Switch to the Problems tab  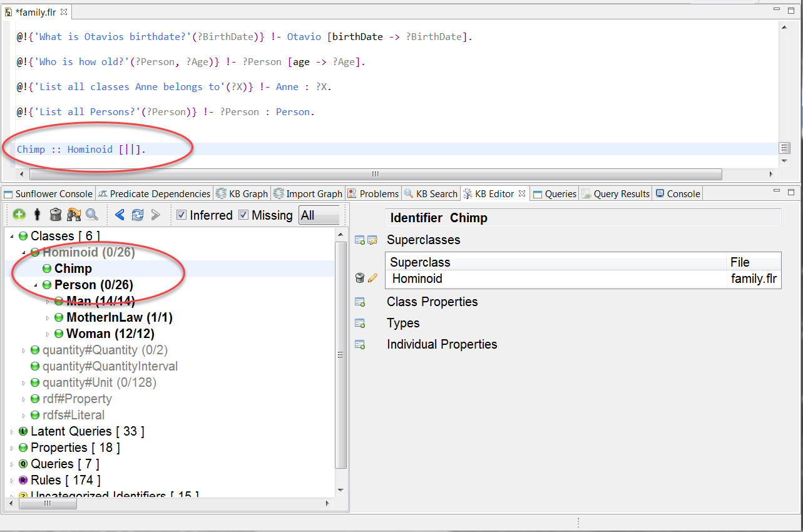click(373, 193)
